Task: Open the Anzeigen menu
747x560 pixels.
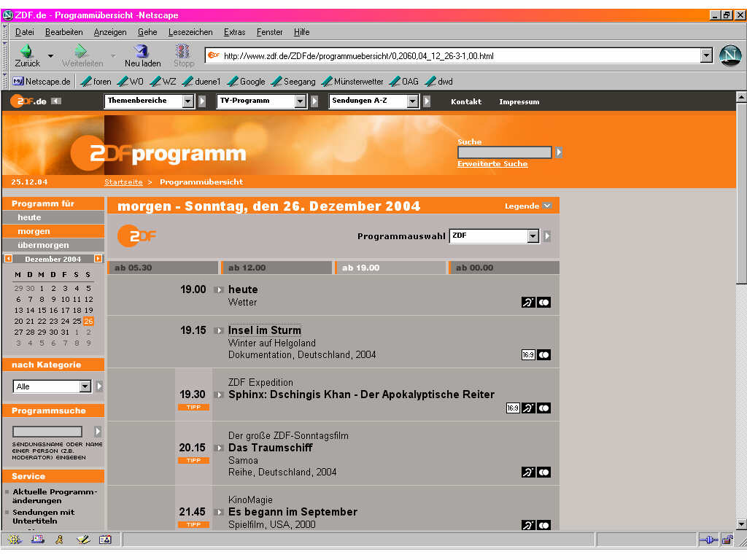Action: tap(110, 32)
